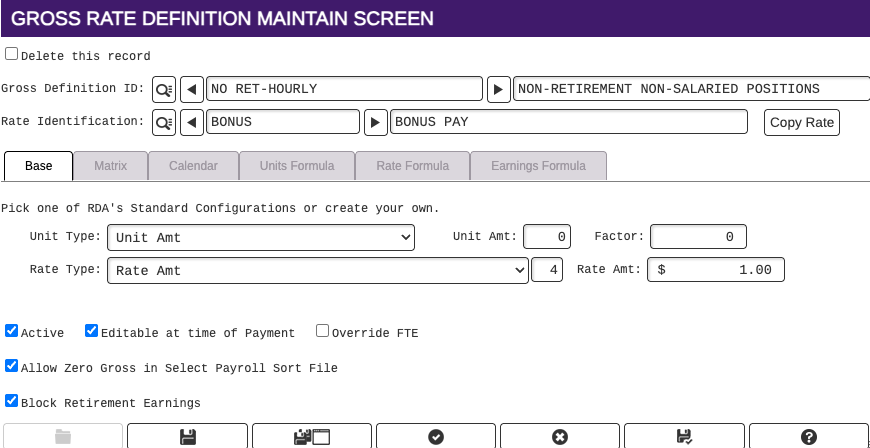Enable the Override FTE checkbox
Image resolution: width=870 pixels, height=448 pixels.
322,331
